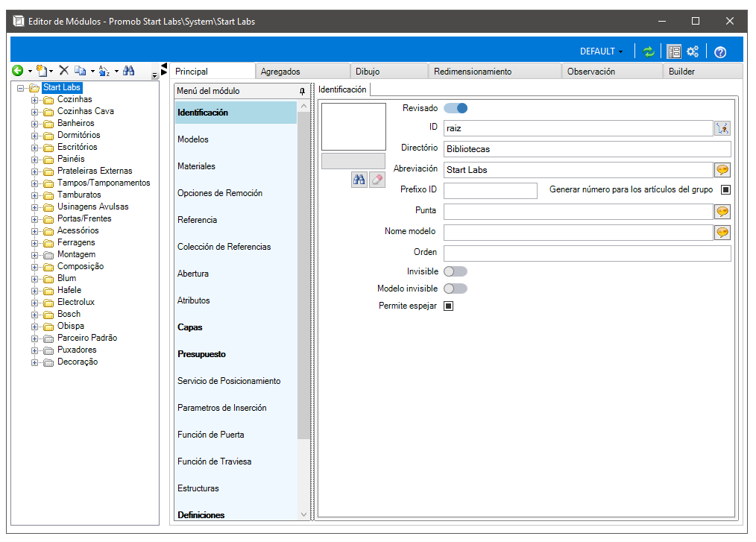Click the speech bubble icon next to Abreviación
The height and width of the screenshot is (542, 756).
[x=722, y=170]
